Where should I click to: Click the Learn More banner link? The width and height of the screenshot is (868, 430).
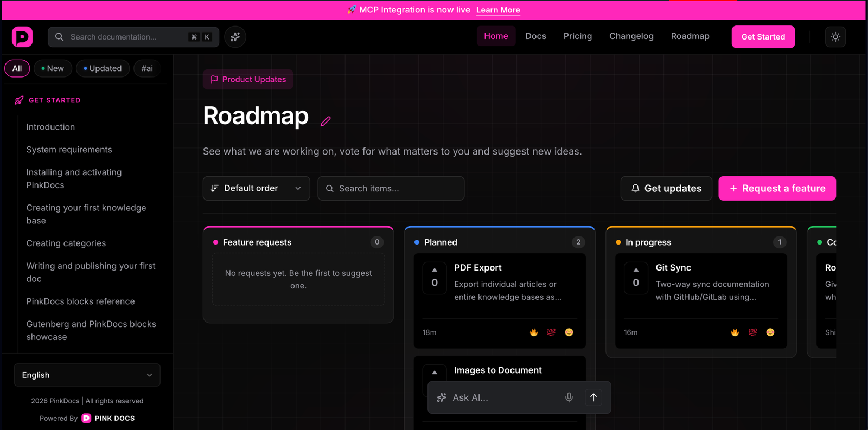coord(498,10)
